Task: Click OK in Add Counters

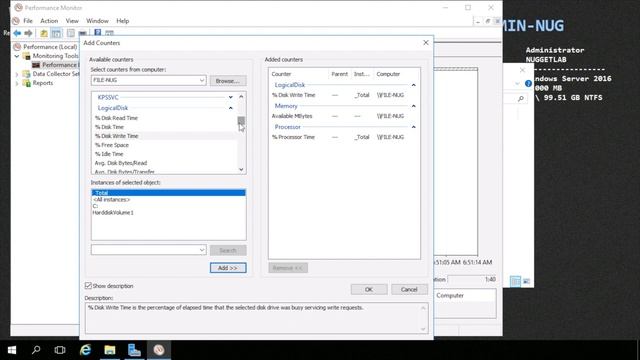Action: pos(369,289)
